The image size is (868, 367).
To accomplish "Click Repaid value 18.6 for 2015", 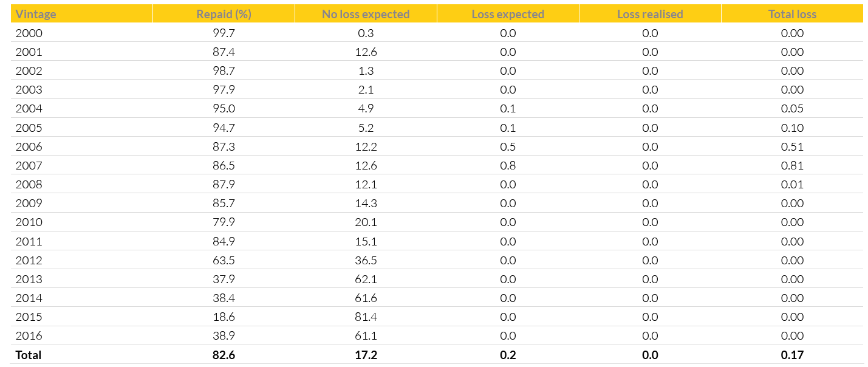I will point(224,317).
